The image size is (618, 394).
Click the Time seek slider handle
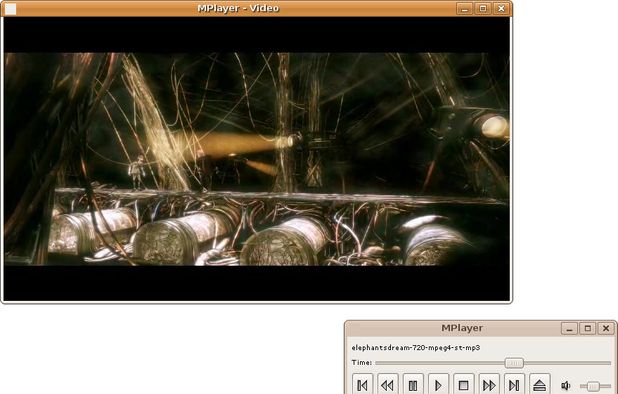tap(514, 363)
